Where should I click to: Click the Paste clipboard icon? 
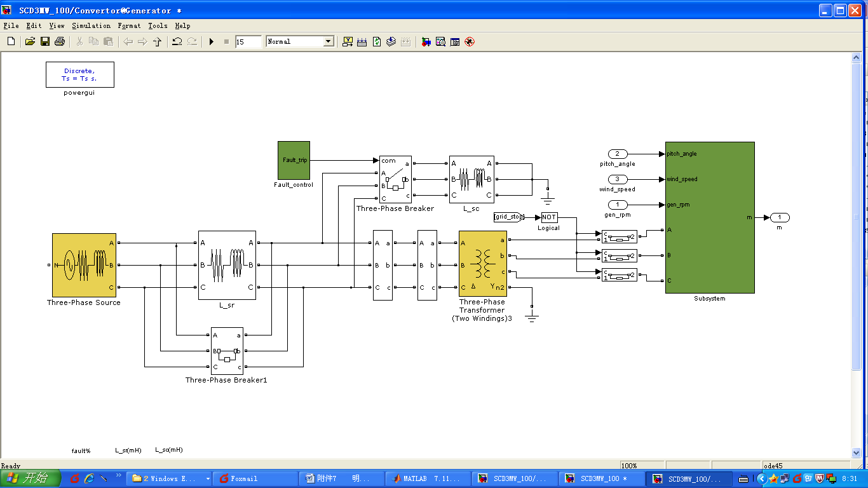pos(108,41)
